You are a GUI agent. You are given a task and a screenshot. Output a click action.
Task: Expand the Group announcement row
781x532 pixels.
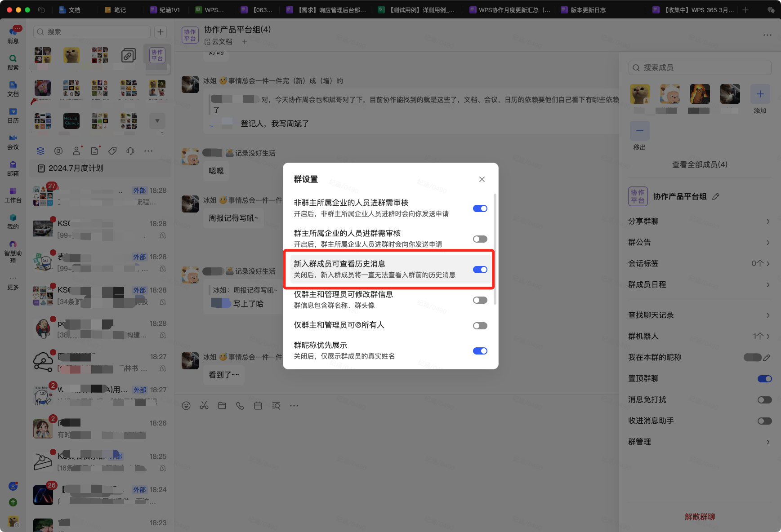pos(699,243)
